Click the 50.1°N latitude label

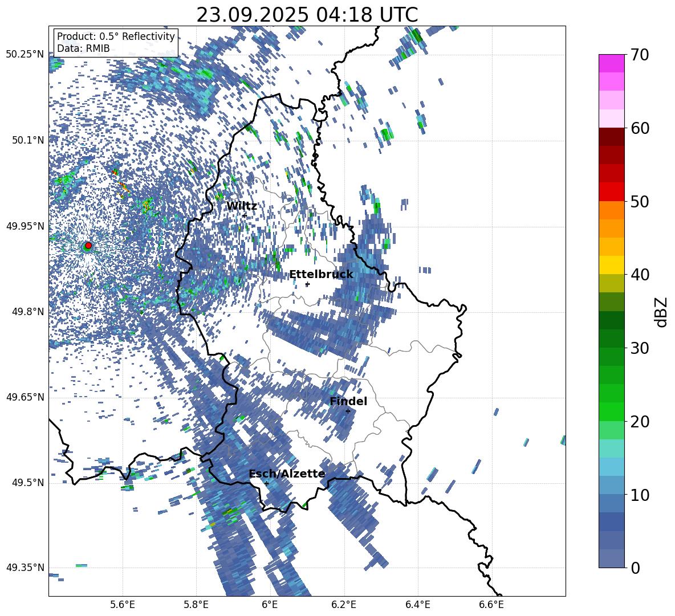(x=29, y=140)
